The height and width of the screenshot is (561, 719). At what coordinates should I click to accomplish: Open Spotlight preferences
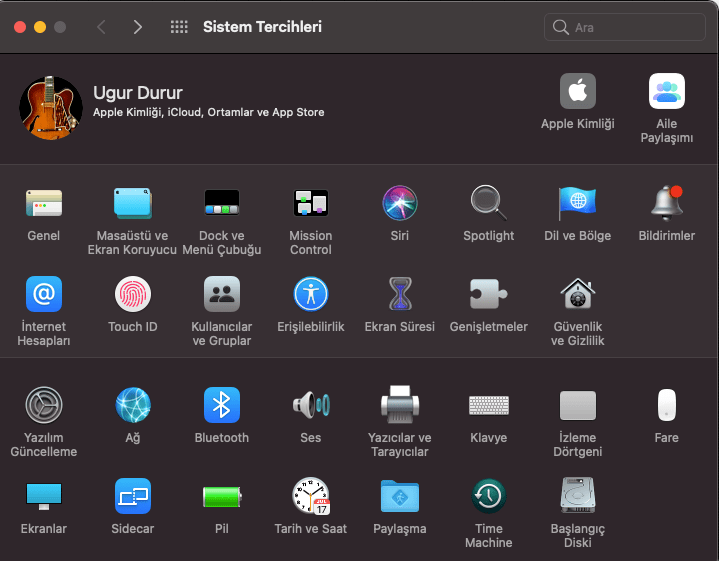(x=488, y=203)
